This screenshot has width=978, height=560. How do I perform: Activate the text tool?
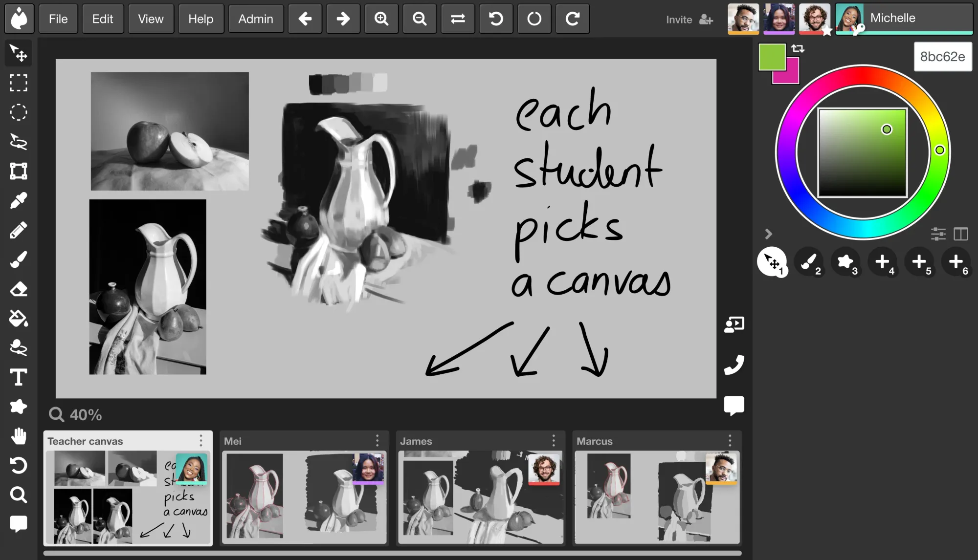tap(19, 377)
